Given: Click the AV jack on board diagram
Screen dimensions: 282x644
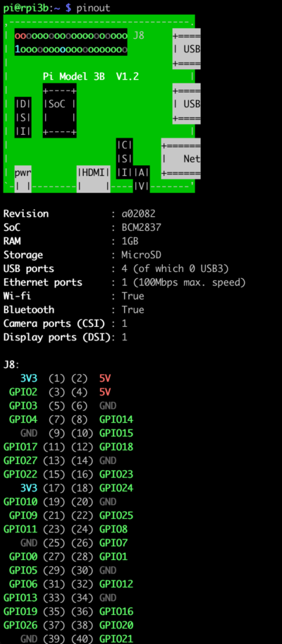Looking at the screenshot, I should 142,179.
